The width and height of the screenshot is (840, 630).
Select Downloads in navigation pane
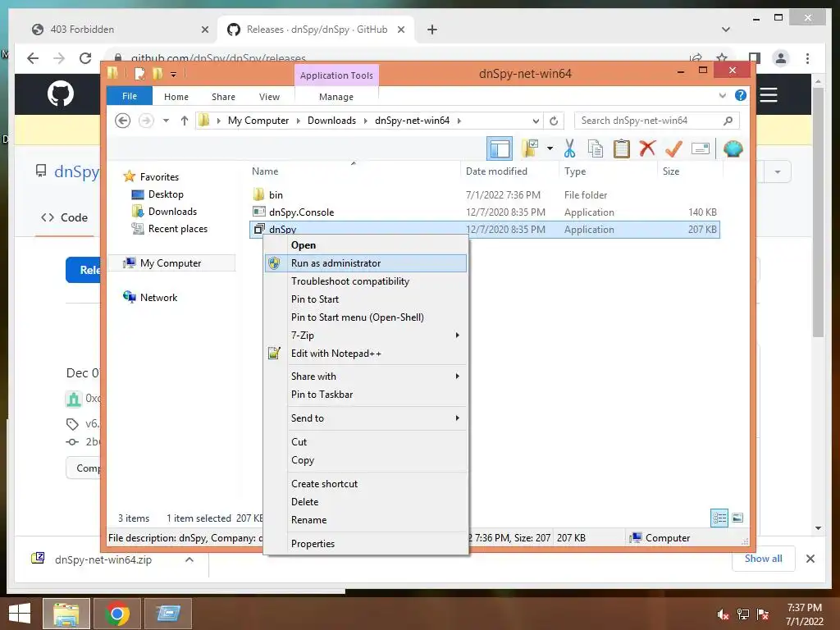(164, 212)
